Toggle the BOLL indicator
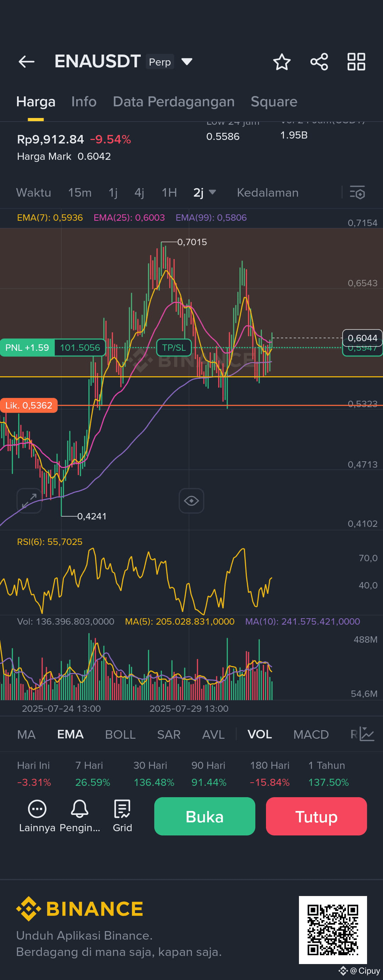Viewport: 383px width, 980px height. pyautogui.click(x=120, y=734)
